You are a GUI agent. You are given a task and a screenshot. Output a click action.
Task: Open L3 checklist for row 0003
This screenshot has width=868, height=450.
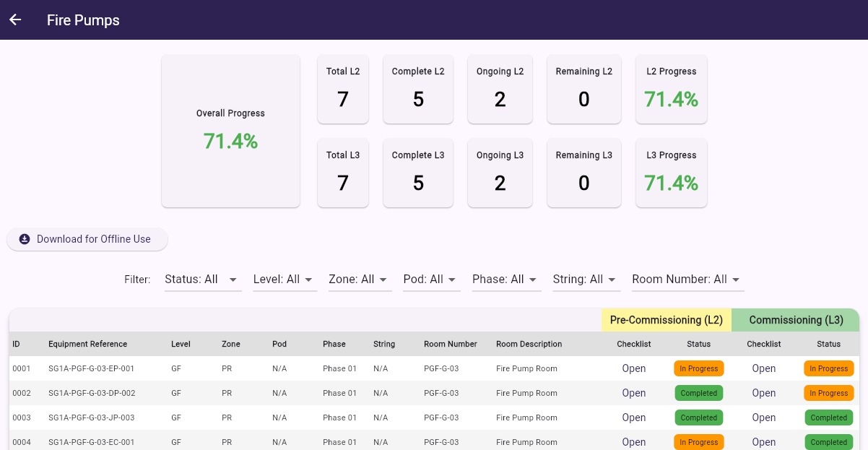point(764,417)
